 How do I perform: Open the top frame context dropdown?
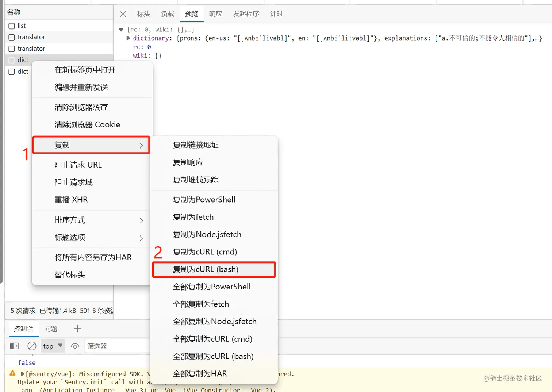(x=52, y=346)
